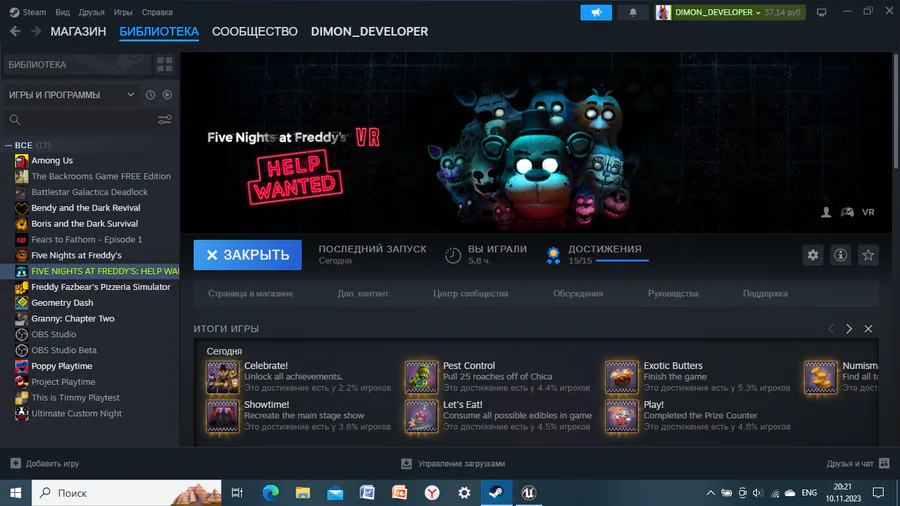
Task: Click the add game plus icon
Action: pos(15,463)
